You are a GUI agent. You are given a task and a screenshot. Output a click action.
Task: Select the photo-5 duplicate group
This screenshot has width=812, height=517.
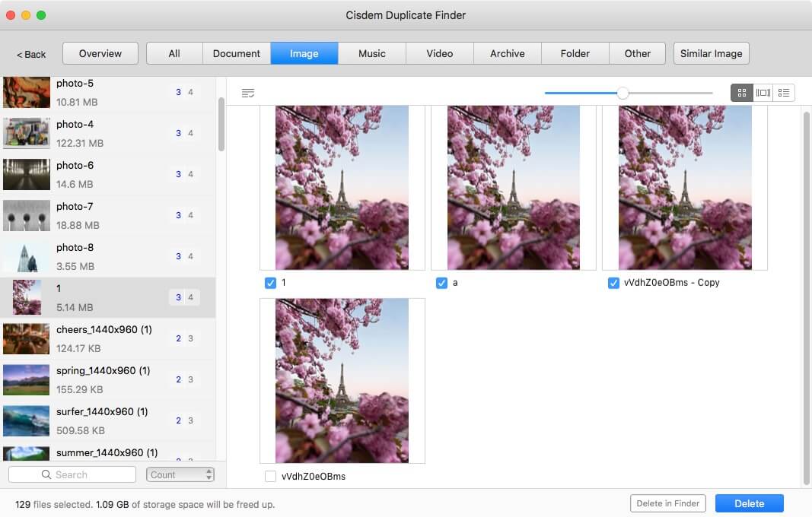108,92
